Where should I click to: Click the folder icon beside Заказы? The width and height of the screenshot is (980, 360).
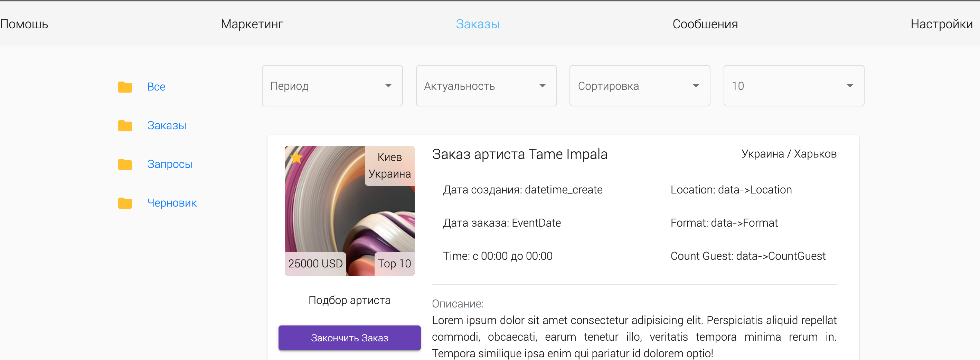[x=124, y=125]
